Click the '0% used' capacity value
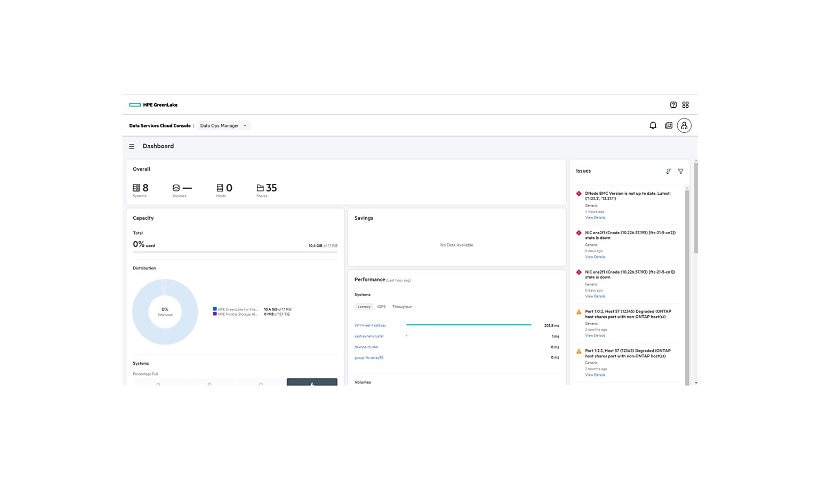Viewport: 820px width, 480px height. [144, 244]
